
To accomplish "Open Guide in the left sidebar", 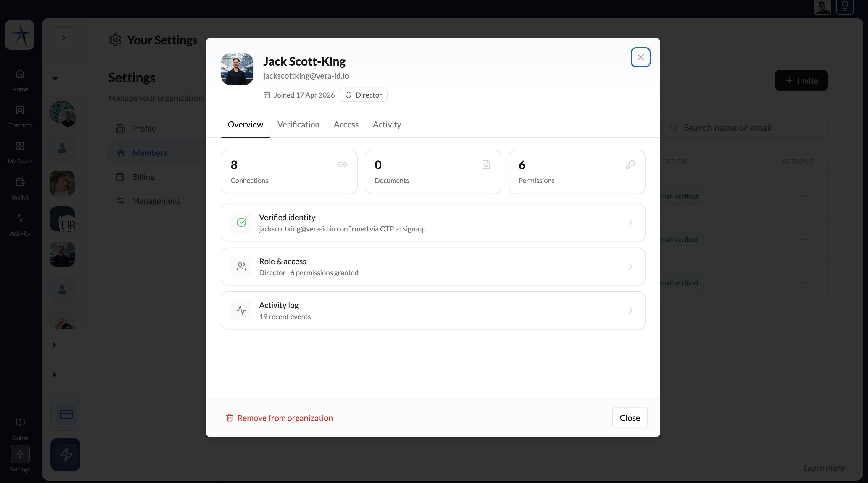I will [x=20, y=429].
